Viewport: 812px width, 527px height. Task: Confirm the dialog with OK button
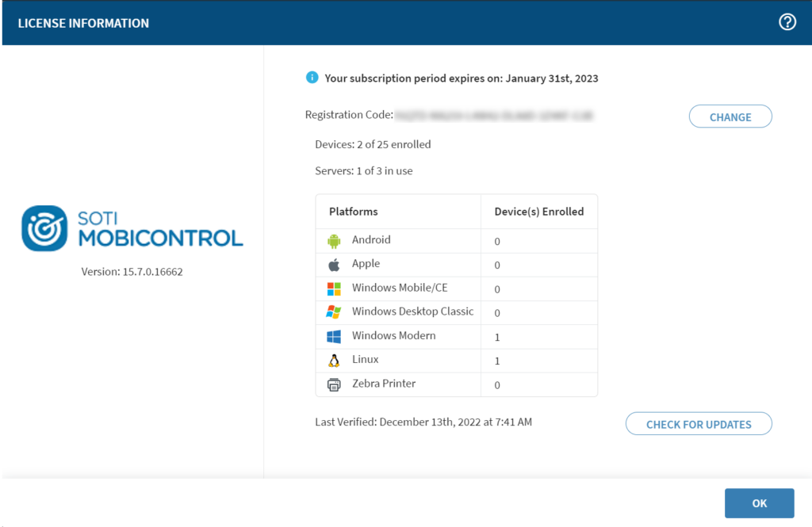(759, 503)
